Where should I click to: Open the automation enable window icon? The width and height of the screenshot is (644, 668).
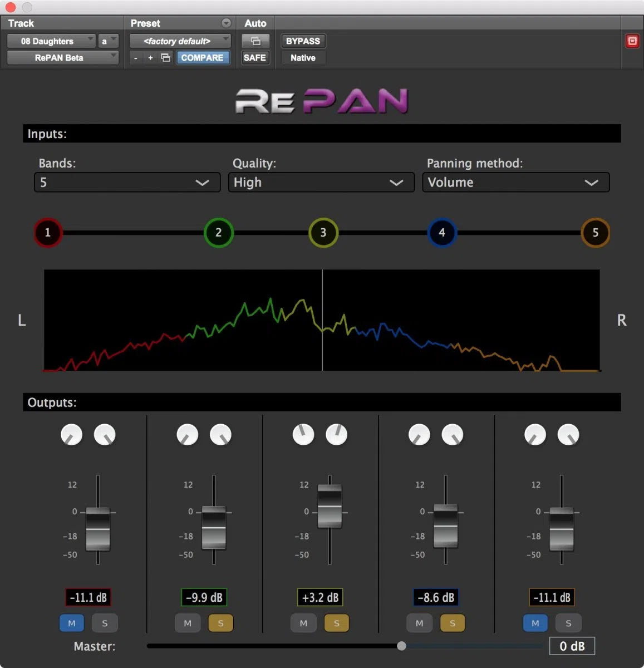255,41
